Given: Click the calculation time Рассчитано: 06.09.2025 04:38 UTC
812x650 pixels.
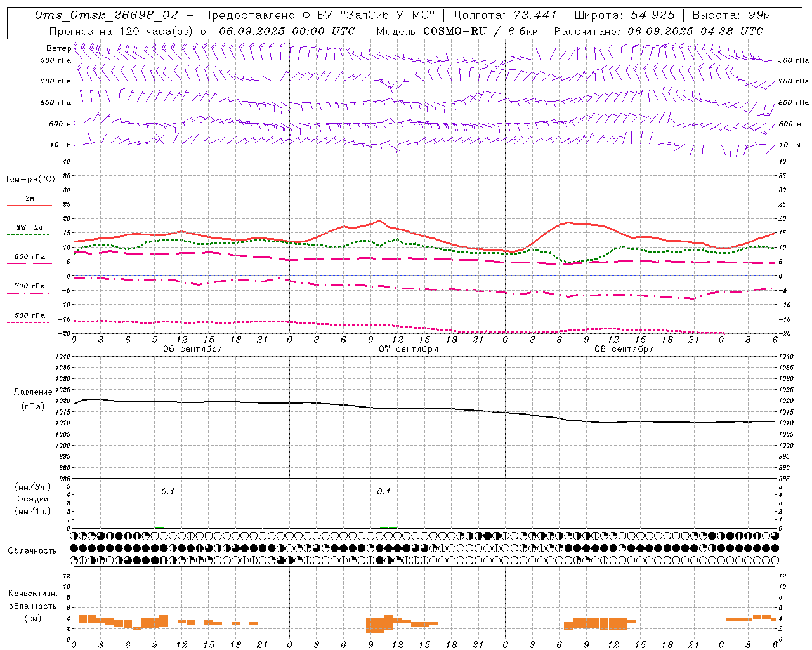Looking at the screenshot, I should 658,31.
